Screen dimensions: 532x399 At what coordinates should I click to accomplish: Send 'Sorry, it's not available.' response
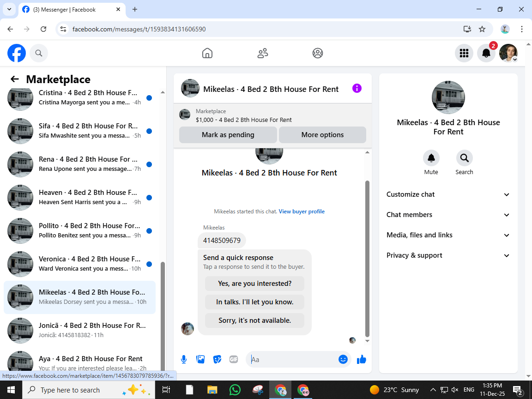(x=254, y=320)
